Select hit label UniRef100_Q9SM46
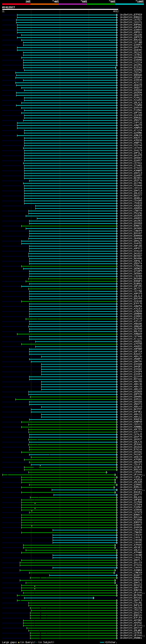Viewport: 146px width, 644px height. 131,58
